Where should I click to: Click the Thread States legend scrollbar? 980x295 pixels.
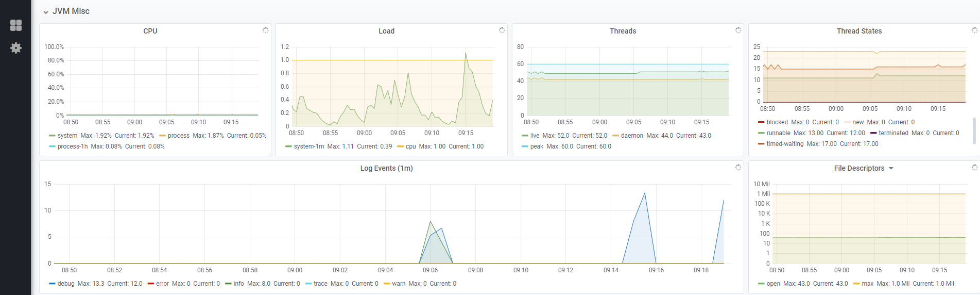coord(974,131)
